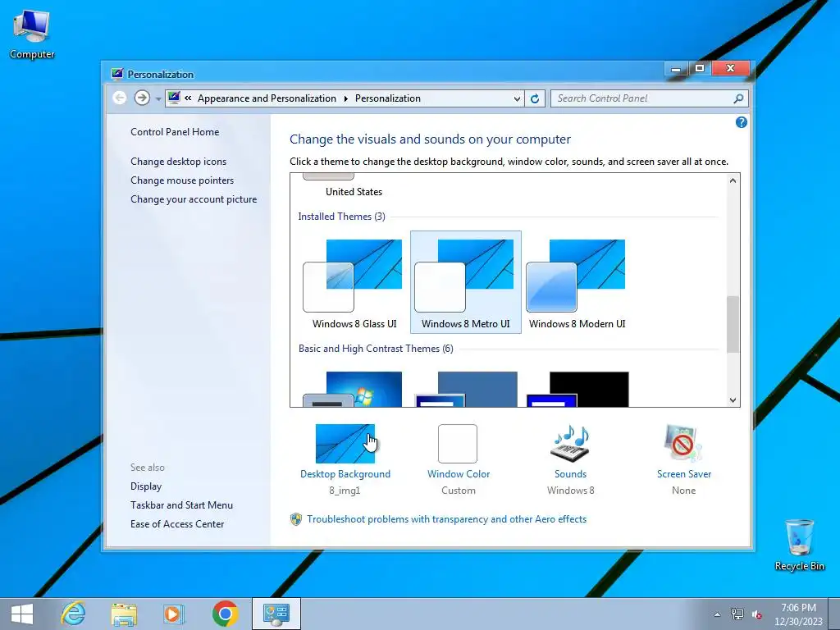Viewport: 840px width, 630px height.
Task: Open Windows Media Player from taskbar
Action: click(x=174, y=614)
